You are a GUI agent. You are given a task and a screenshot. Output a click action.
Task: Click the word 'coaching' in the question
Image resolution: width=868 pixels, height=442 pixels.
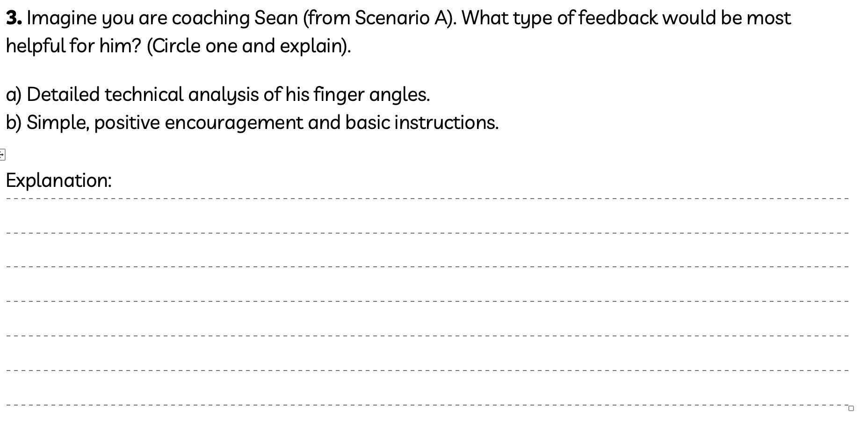coord(211,18)
